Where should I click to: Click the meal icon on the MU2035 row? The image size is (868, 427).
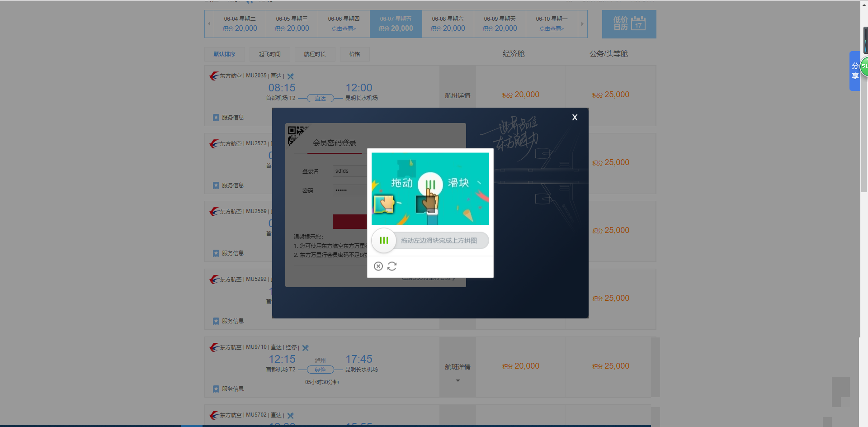[x=291, y=76]
